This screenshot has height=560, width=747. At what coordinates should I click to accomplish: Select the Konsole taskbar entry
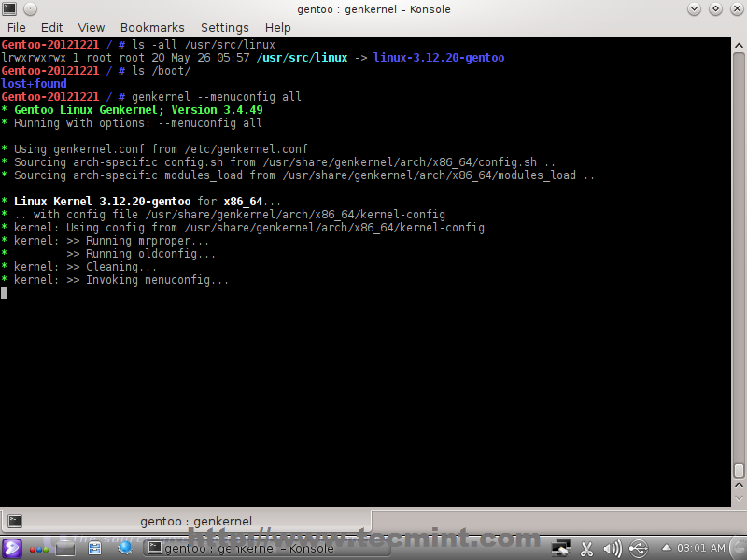267,548
